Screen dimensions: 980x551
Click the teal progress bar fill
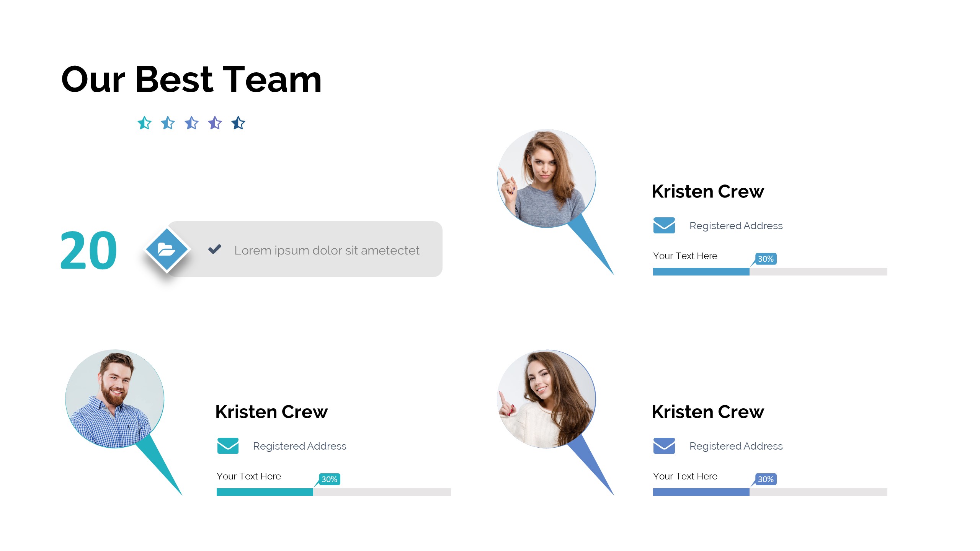point(265,492)
